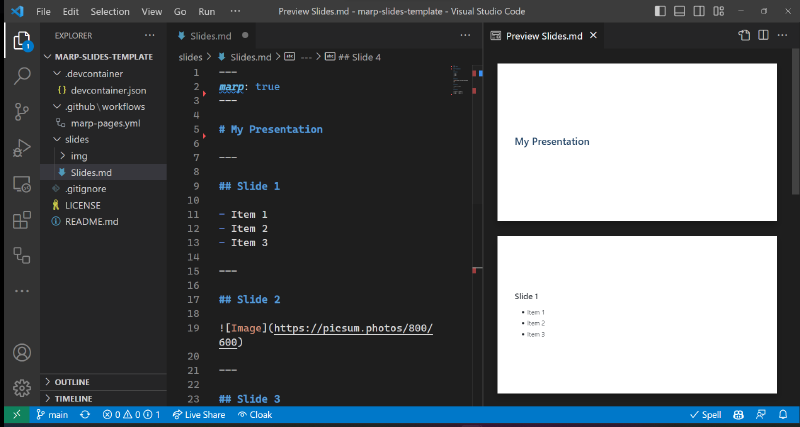The image size is (800, 427).
Task: Click the Live Share status bar button
Action: [201, 414]
